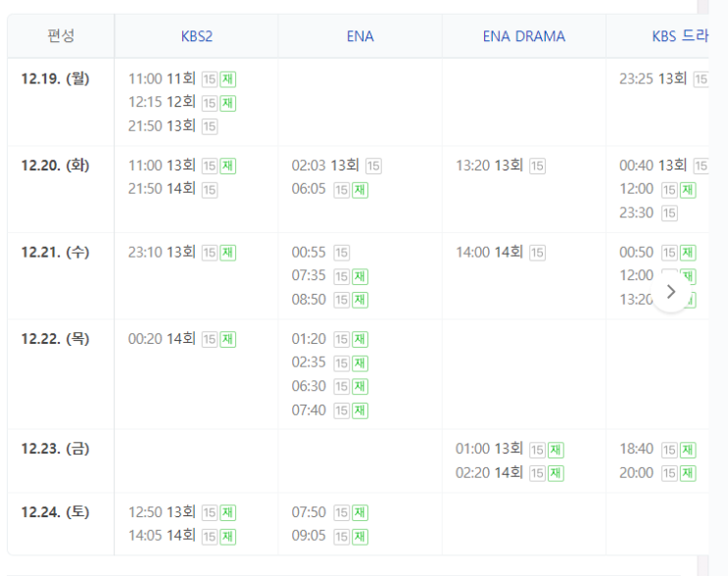Screen dimensions: 728x576
Task: Open the ENA channel header link
Action: coord(360,36)
